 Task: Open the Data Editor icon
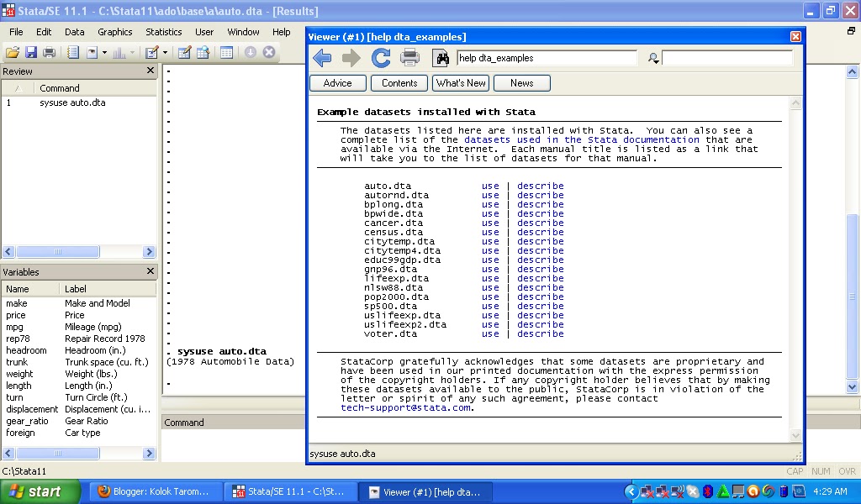point(184,53)
